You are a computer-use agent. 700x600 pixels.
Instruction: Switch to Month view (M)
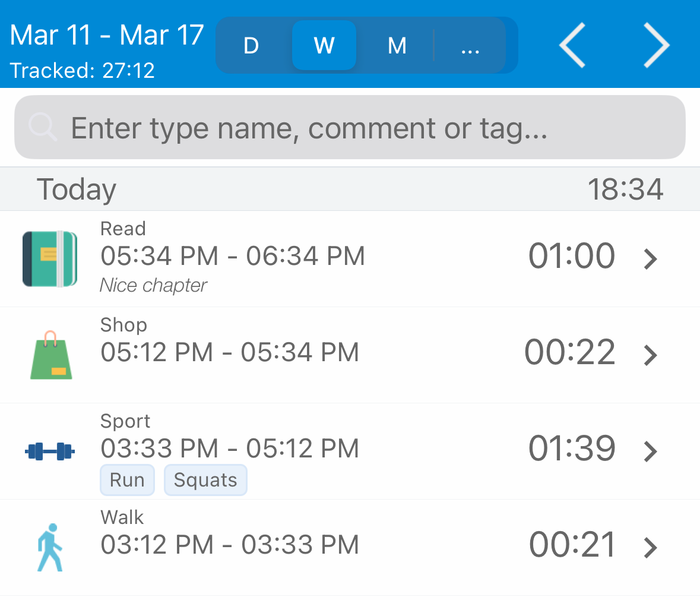(x=397, y=46)
